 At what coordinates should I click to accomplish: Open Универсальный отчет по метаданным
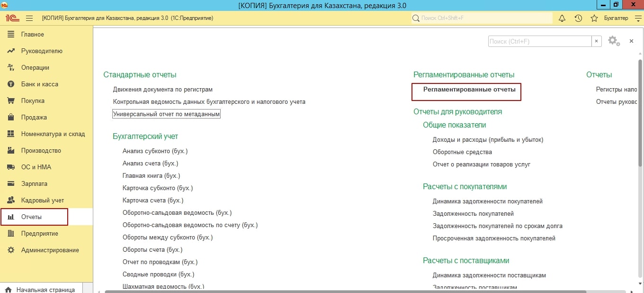pos(167,114)
